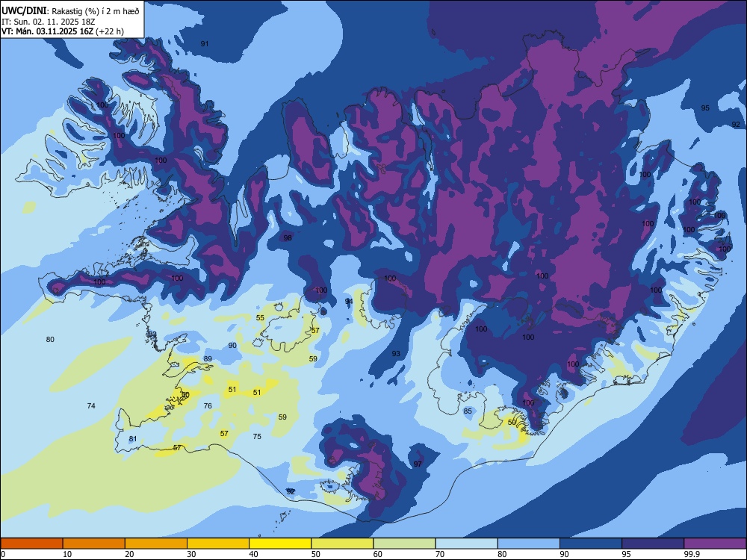747x560 pixels.
Task: Click the '90' humidity value on map
Action: [232, 345]
